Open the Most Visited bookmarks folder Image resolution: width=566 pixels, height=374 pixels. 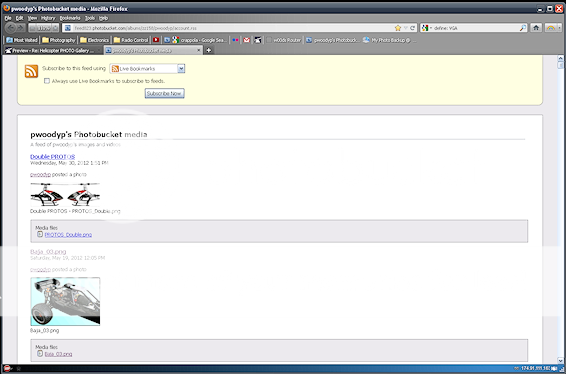(x=22, y=40)
